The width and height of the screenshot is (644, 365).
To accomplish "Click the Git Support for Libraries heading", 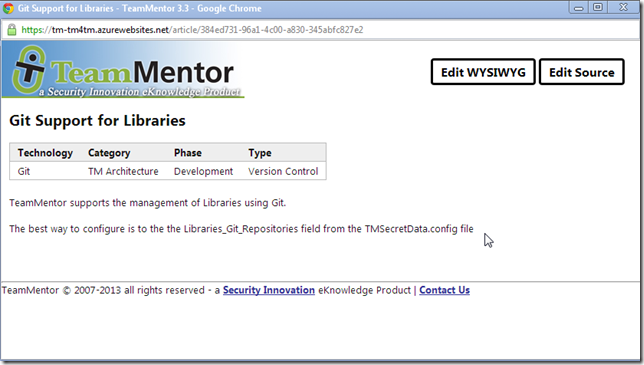I will (97, 121).
